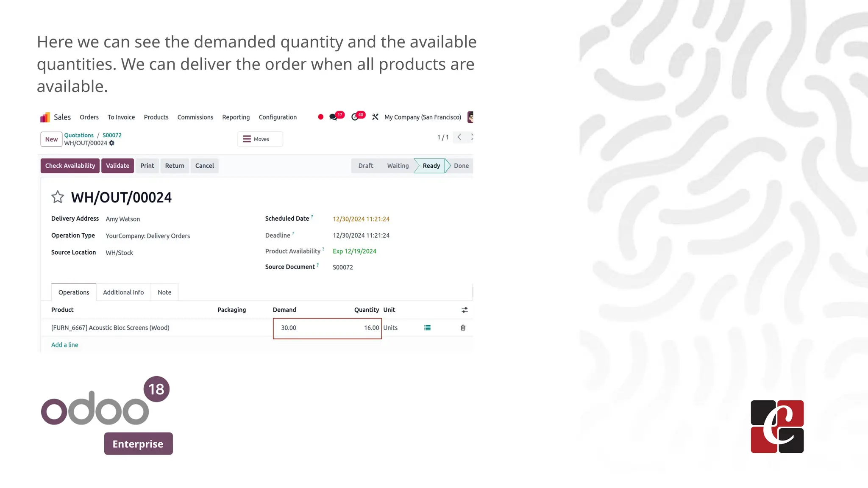This screenshot has width=868, height=488.
Task: Mark WH/OUT/00024 as favorite star
Action: pos(58,197)
